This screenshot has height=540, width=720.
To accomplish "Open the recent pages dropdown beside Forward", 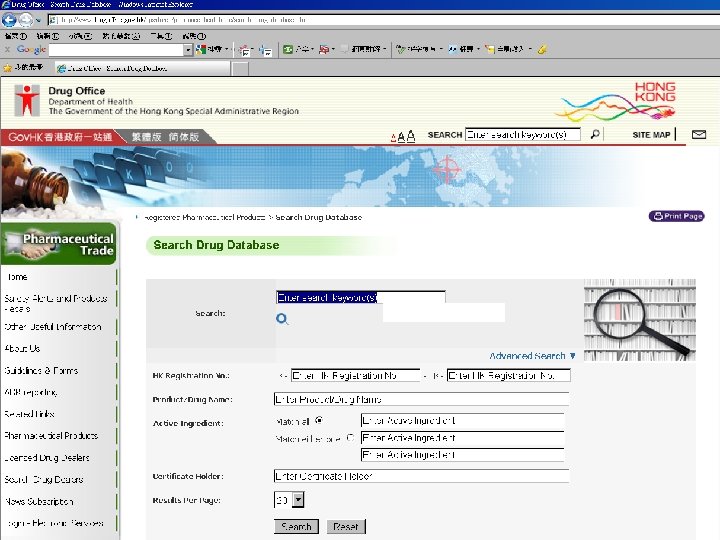I will pyautogui.click(x=38, y=20).
